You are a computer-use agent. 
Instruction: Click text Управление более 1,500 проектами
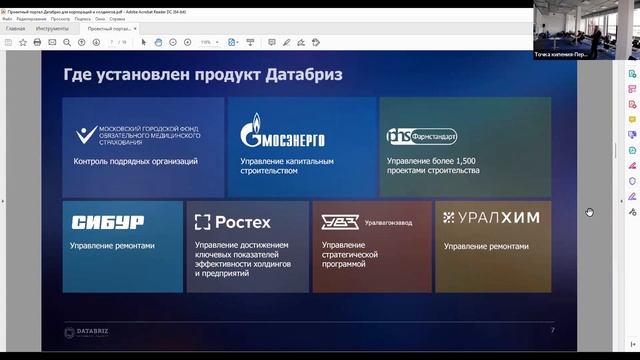point(433,166)
